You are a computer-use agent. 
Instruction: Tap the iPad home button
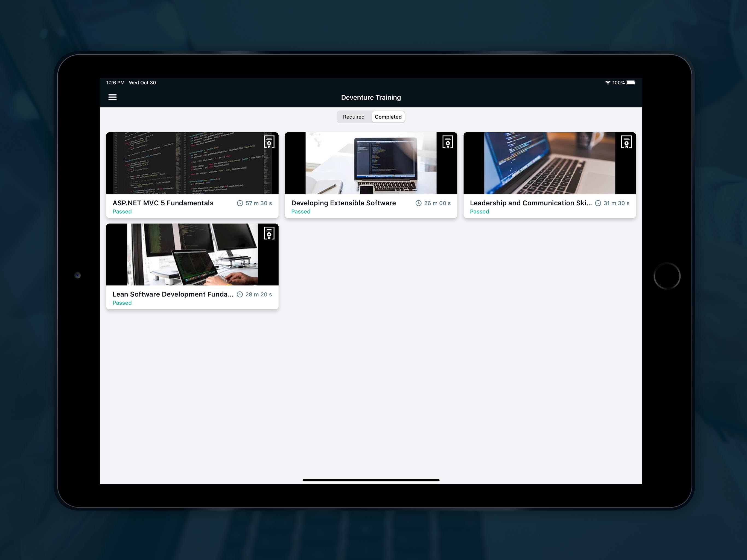point(667,276)
